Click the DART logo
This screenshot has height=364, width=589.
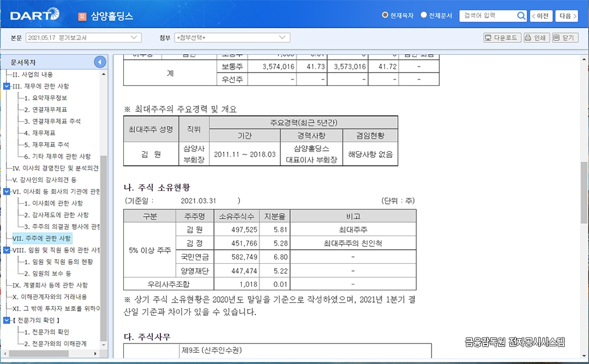[x=35, y=15]
